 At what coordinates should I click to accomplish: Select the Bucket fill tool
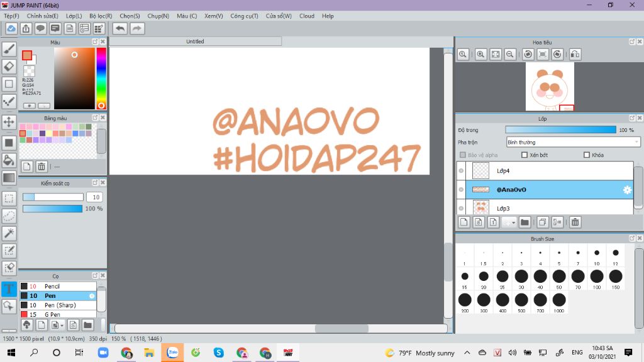(9, 160)
